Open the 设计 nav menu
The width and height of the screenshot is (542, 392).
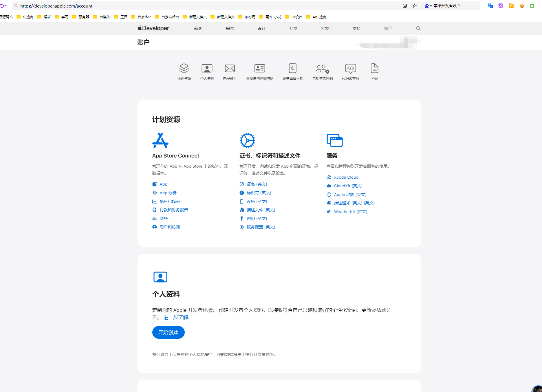[x=261, y=28]
